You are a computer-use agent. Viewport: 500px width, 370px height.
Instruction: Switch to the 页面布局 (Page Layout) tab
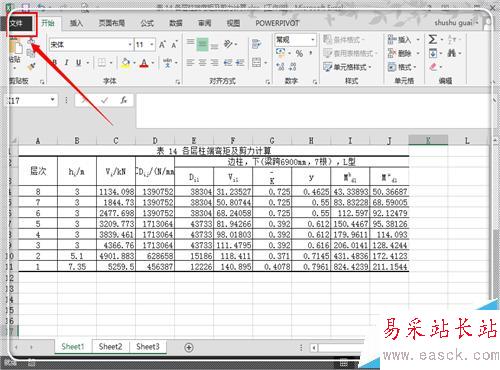[x=112, y=23]
